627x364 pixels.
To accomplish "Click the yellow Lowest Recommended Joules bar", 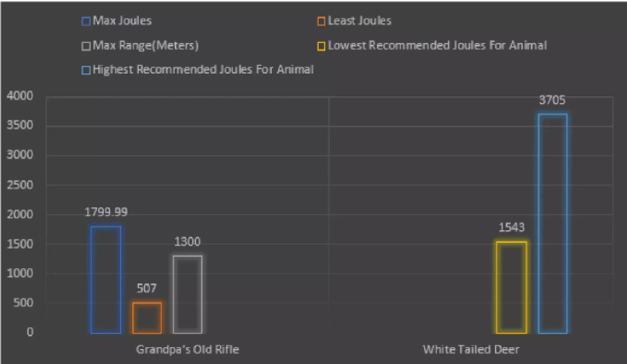I will point(511,288).
